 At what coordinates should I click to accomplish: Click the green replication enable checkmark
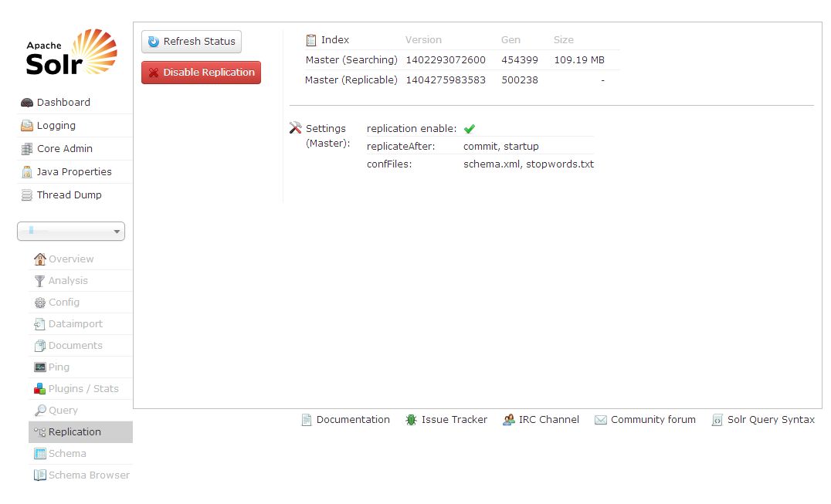tap(469, 129)
